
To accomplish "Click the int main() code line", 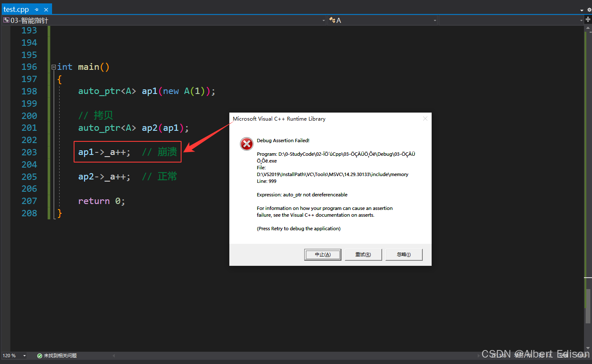I will click(83, 67).
